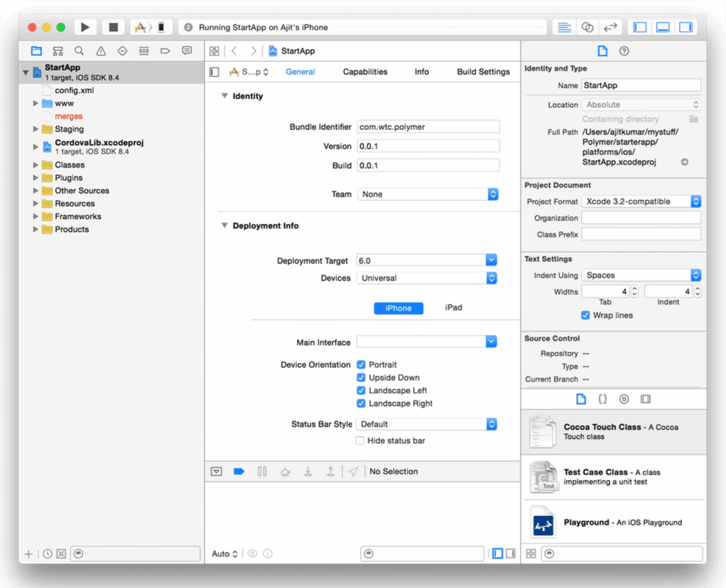Select the iPhone device tab
Viewport: 726px width, 588px height.
(398, 309)
